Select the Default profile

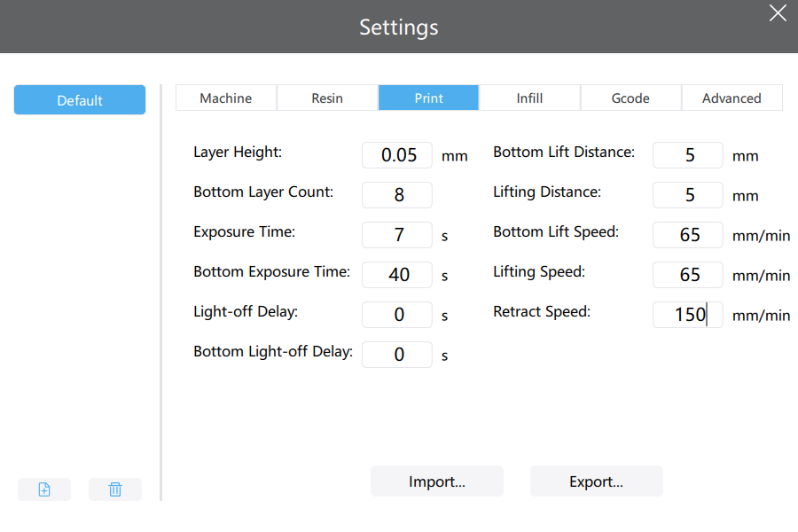tap(80, 100)
